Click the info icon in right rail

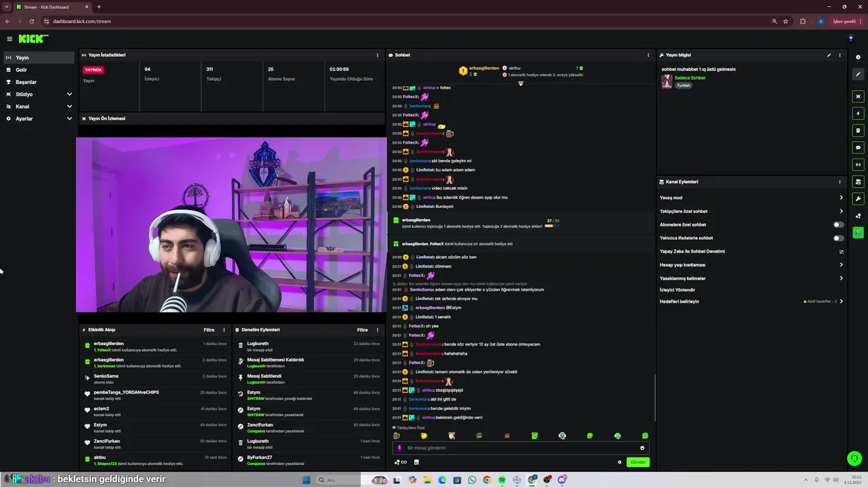858,57
